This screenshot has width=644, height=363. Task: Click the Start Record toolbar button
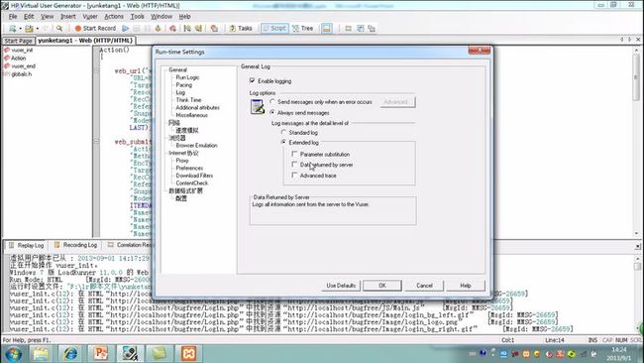click(95, 28)
